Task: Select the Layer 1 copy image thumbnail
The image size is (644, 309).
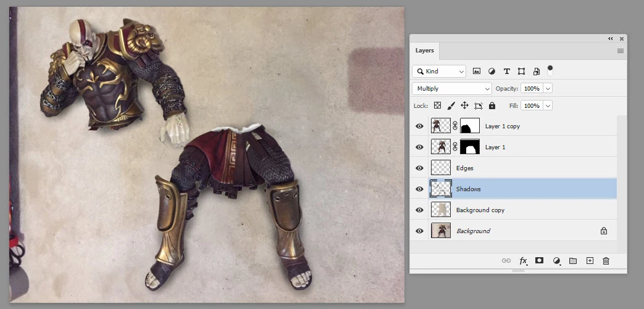Action: (441, 126)
